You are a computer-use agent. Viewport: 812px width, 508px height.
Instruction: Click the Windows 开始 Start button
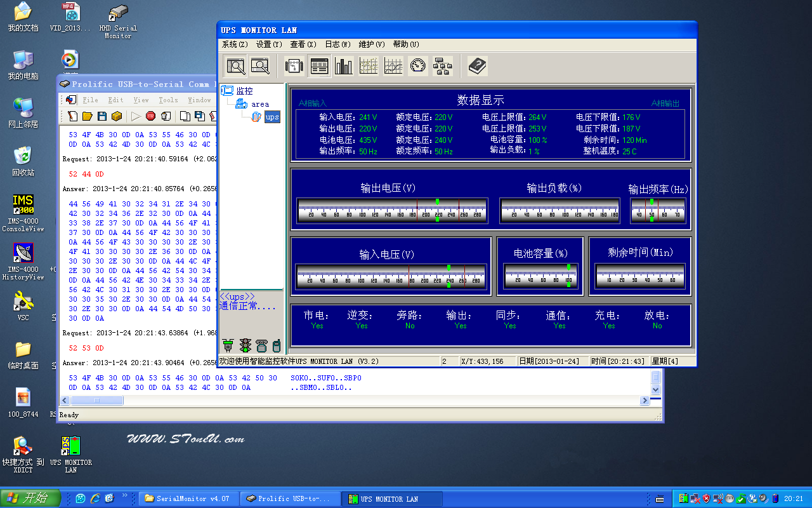[30, 498]
